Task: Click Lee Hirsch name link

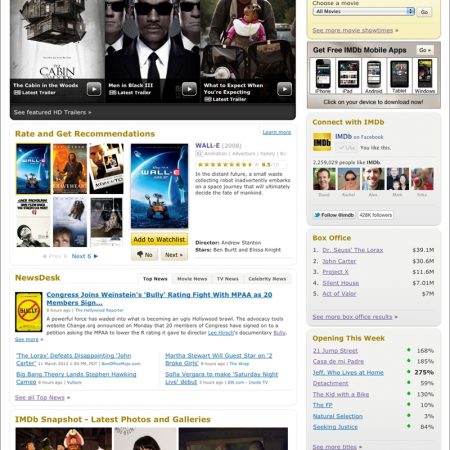Action: tap(221, 333)
